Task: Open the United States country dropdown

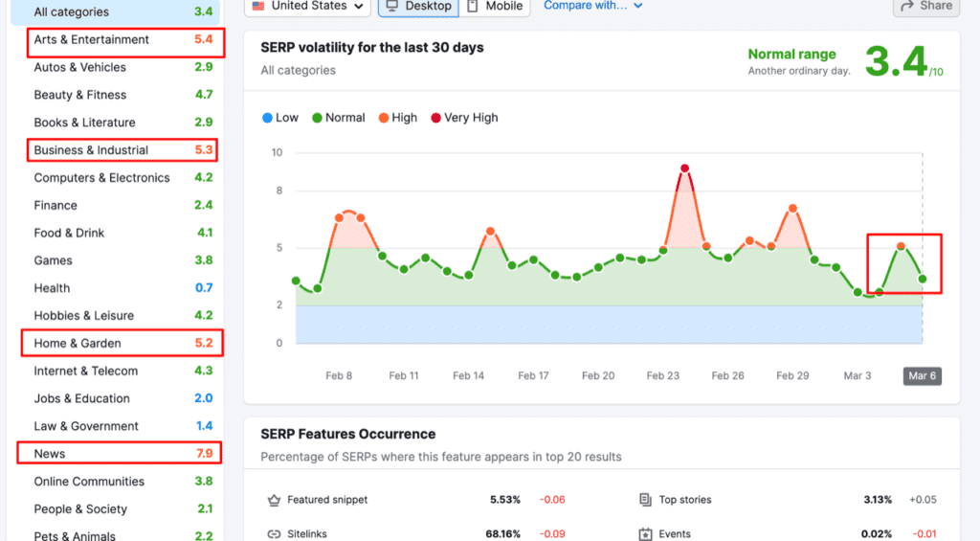Action: tap(308, 6)
